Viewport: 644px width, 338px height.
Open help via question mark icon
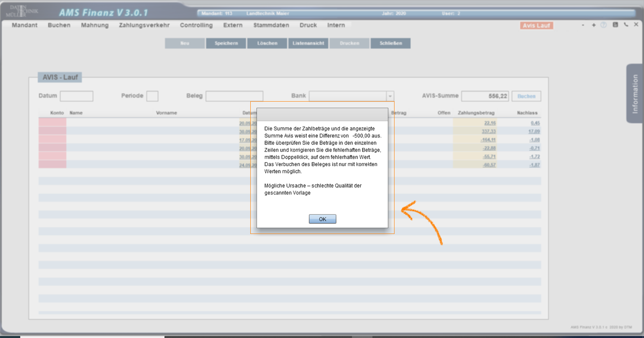click(603, 25)
